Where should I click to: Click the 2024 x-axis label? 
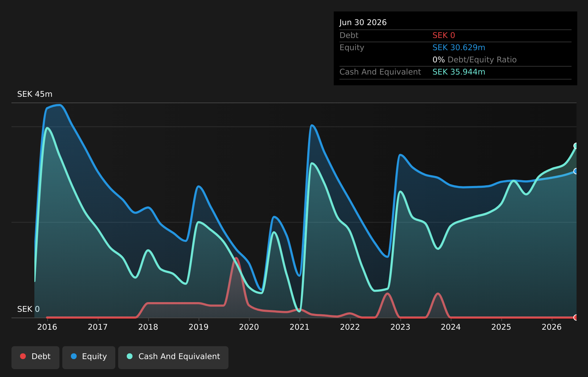451,327
